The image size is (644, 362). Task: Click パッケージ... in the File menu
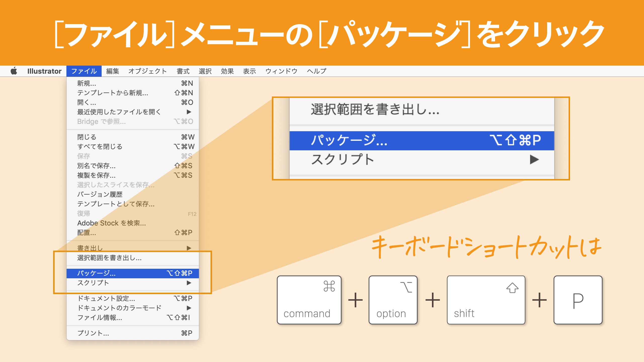[133, 273]
